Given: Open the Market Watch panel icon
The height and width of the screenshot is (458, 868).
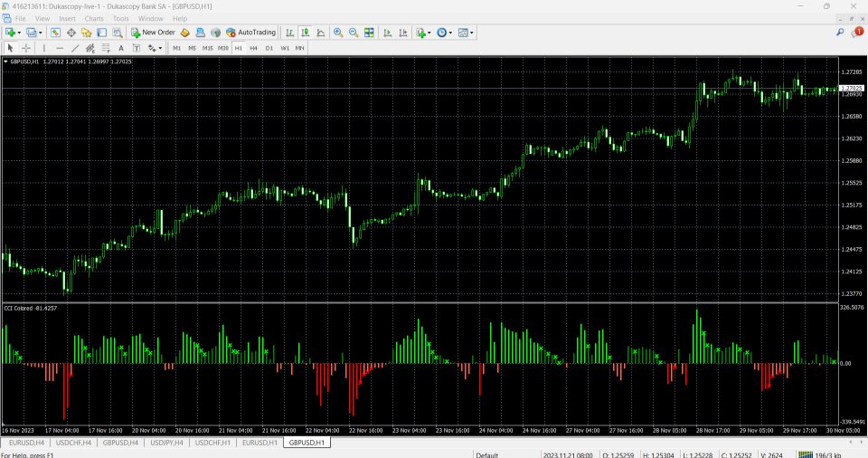Looking at the screenshot, I should coord(55,33).
